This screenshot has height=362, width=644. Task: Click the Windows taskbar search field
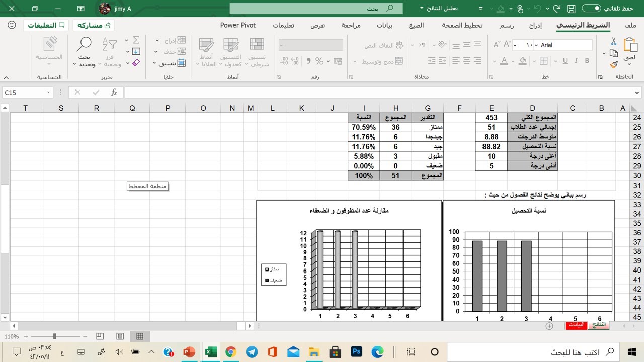pos(533,352)
